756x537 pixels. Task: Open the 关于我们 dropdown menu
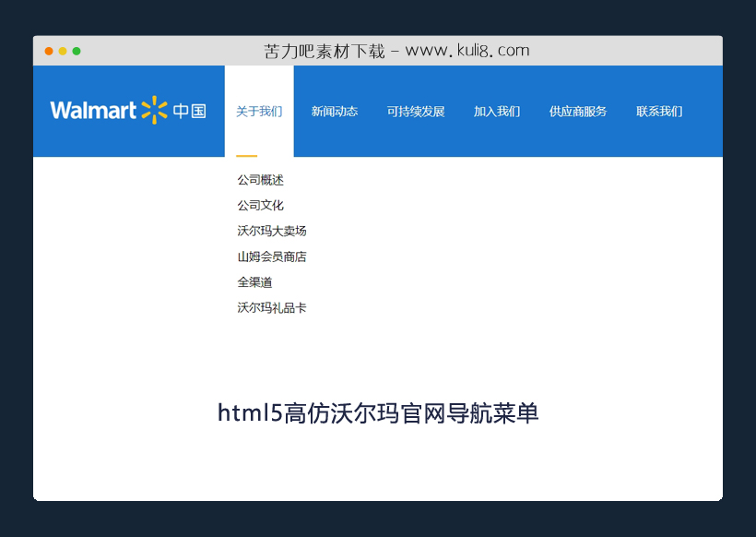point(259,110)
